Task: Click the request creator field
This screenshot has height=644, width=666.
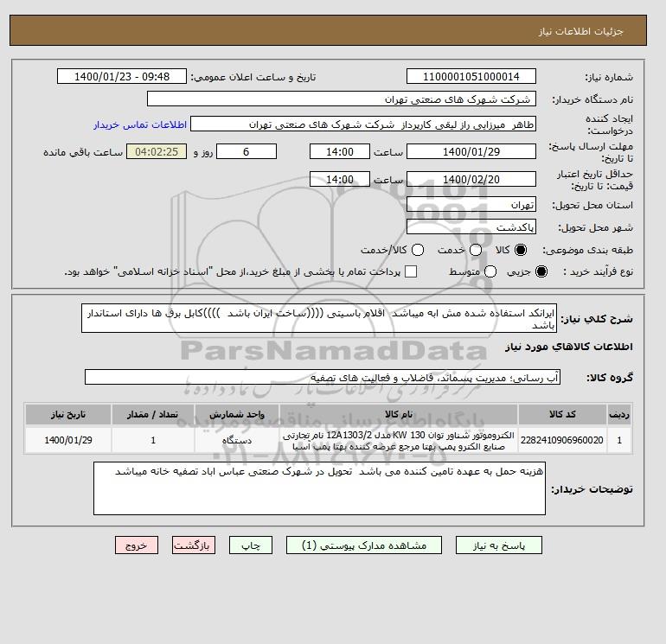Action: [363, 124]
